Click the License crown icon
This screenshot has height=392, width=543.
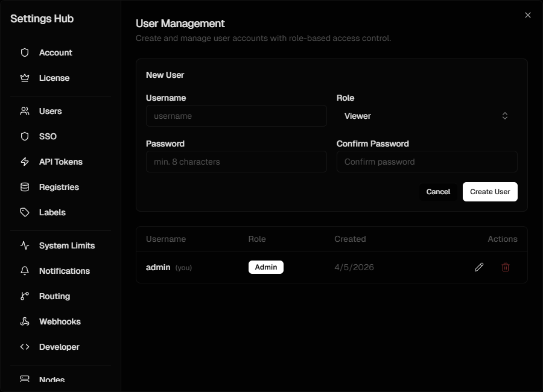25,78
